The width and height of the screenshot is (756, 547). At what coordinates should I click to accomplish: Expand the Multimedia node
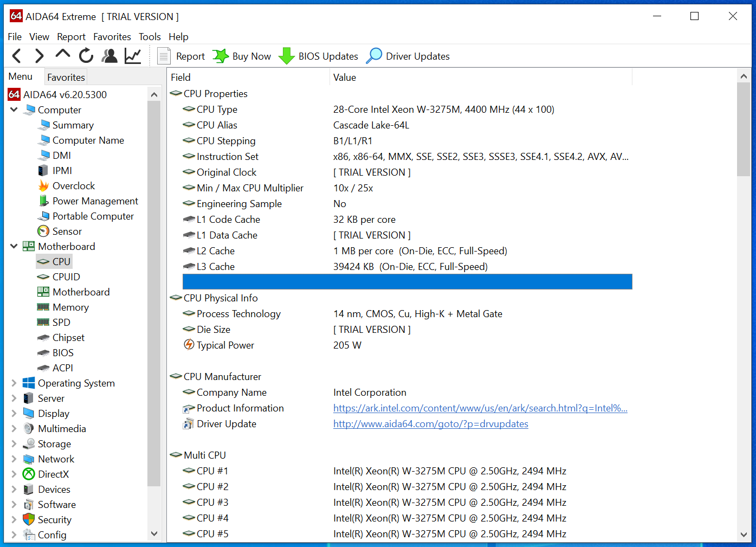[14, 428]
